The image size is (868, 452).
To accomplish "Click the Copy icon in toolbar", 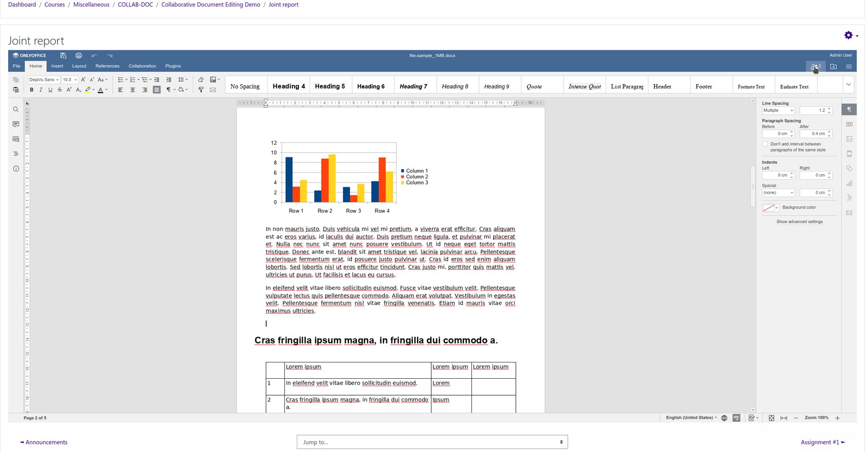I will click(16, 80).
